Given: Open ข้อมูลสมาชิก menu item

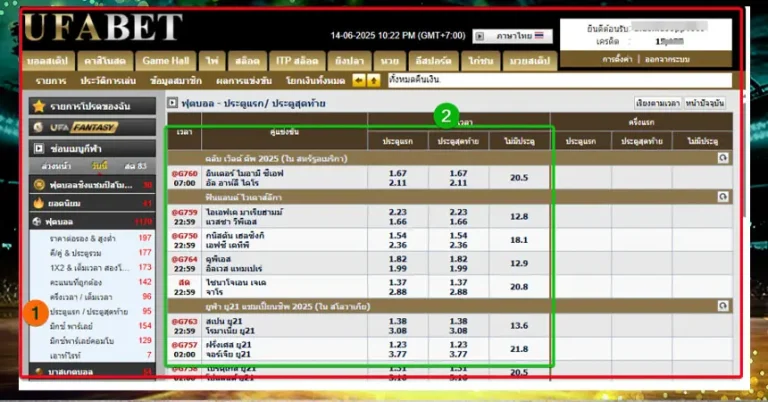Looking at the screenshot, I should [x=176, y=81].
